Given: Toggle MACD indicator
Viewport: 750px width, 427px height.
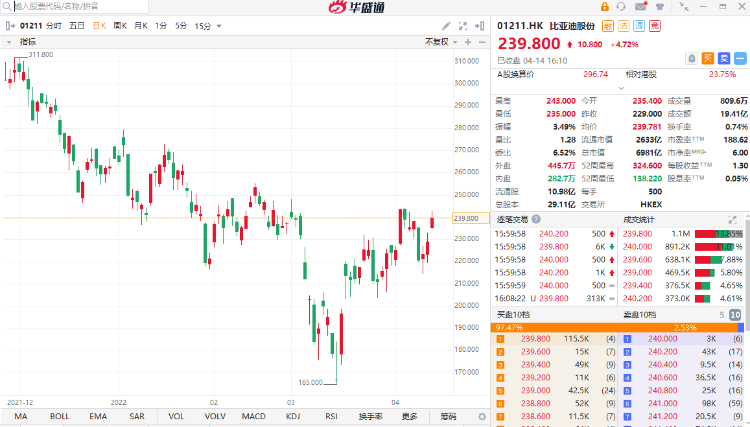Looking at the screenshot, I should [x=254, y=416].
